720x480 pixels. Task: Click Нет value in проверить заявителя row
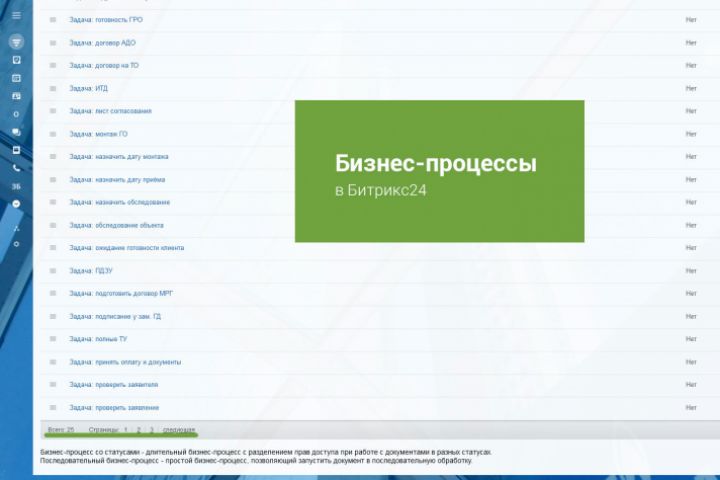pos(691,384)
